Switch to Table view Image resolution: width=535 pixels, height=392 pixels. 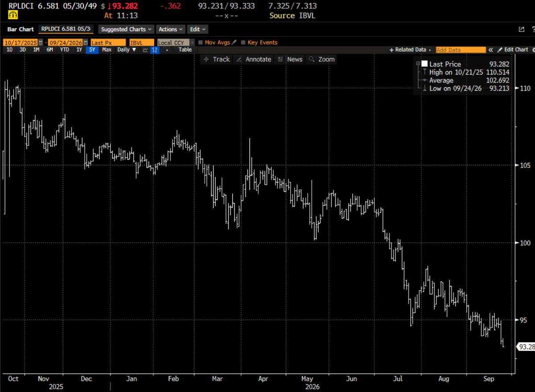(185, 50)
